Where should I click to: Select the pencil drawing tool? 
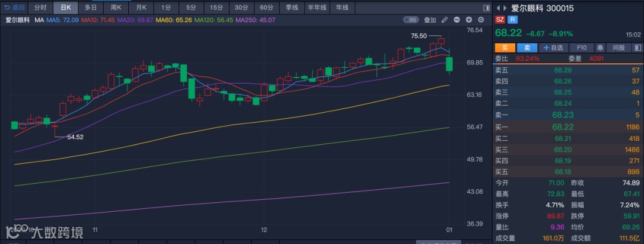pos(444,20)
